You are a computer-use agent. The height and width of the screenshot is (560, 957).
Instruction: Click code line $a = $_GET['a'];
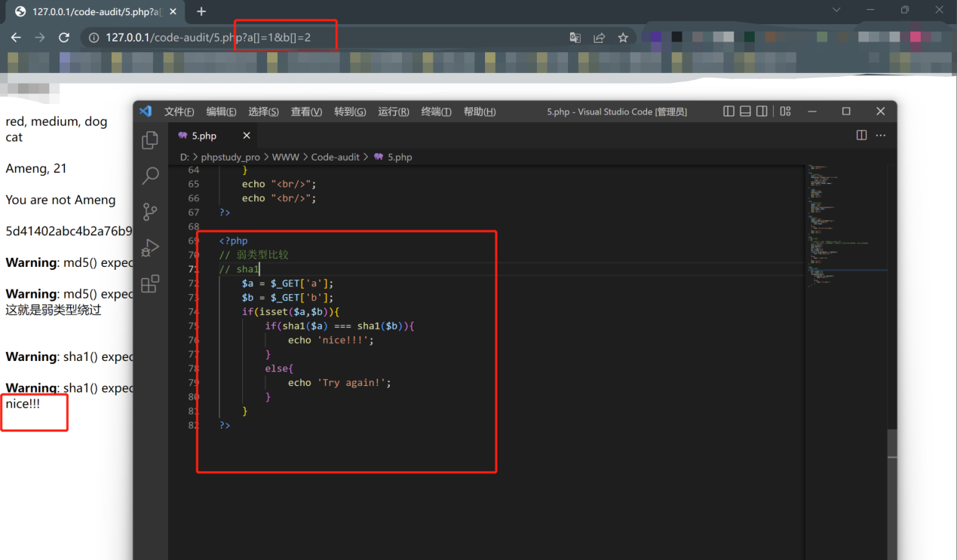point(287,283)
